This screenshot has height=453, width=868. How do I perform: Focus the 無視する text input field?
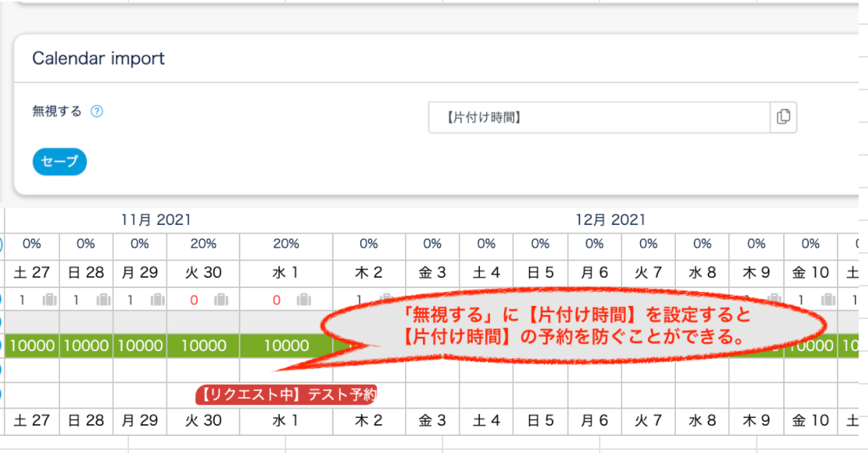click(599, 118)
